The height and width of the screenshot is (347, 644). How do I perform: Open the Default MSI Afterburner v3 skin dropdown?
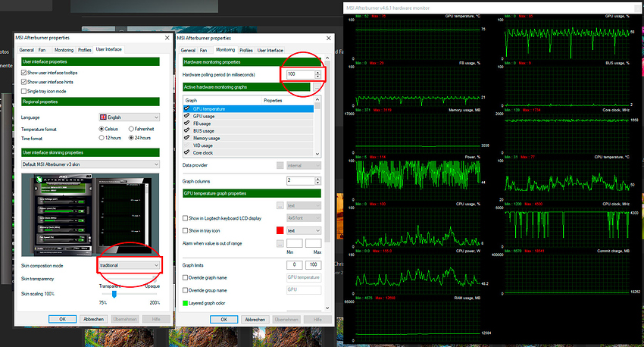[90, 164]
